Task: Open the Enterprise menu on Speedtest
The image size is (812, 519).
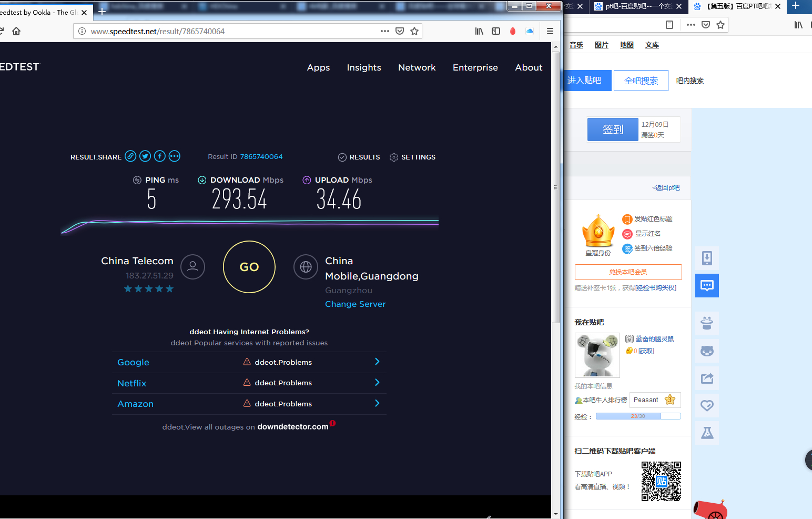Action: (475, 67)
